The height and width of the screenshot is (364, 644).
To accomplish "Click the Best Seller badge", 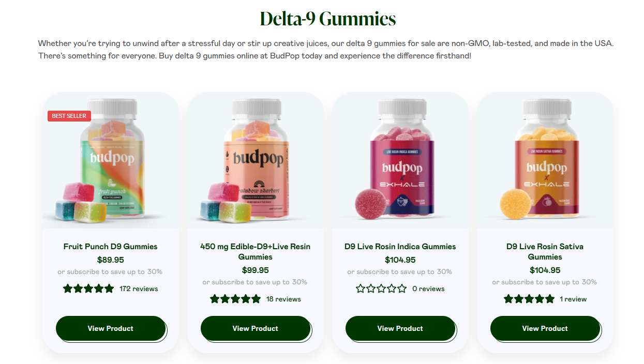I will tap(69, 116).
